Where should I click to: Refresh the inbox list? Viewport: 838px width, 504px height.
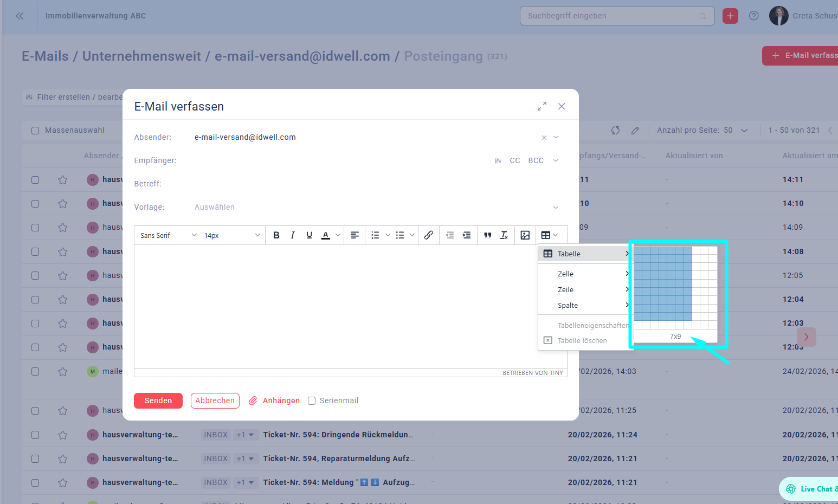(x=615, y=130)
